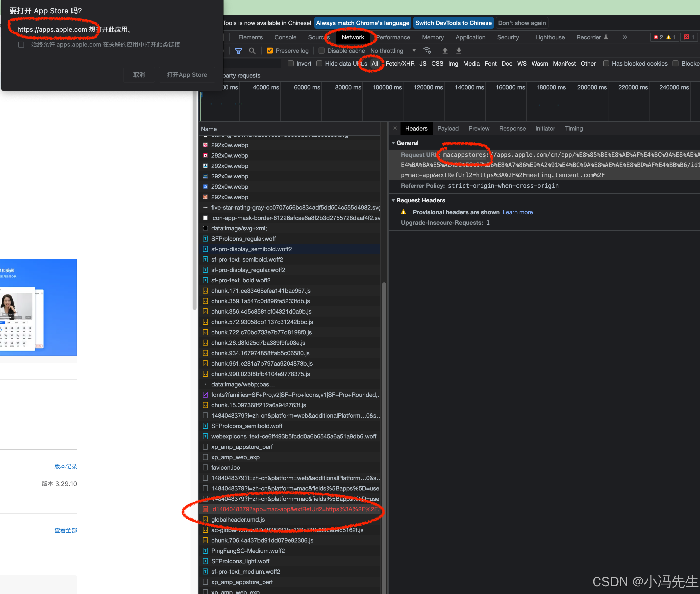Click the Name column header

coord(290,129)
